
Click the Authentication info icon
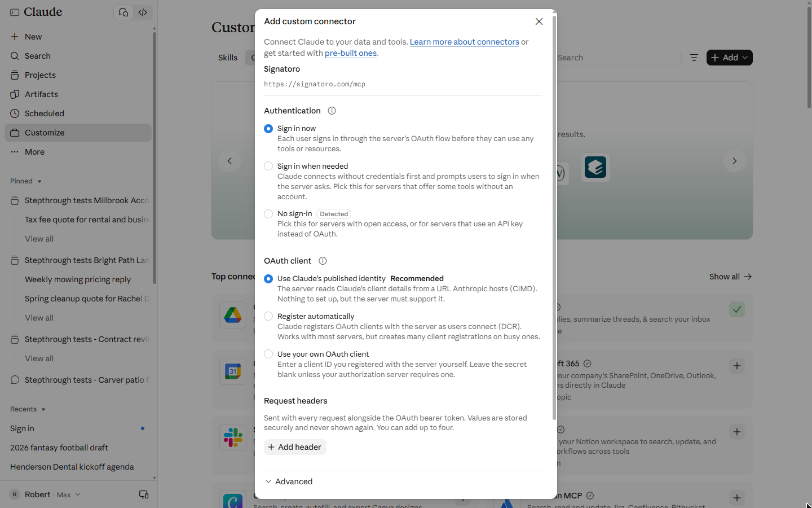tap(332, 111)
